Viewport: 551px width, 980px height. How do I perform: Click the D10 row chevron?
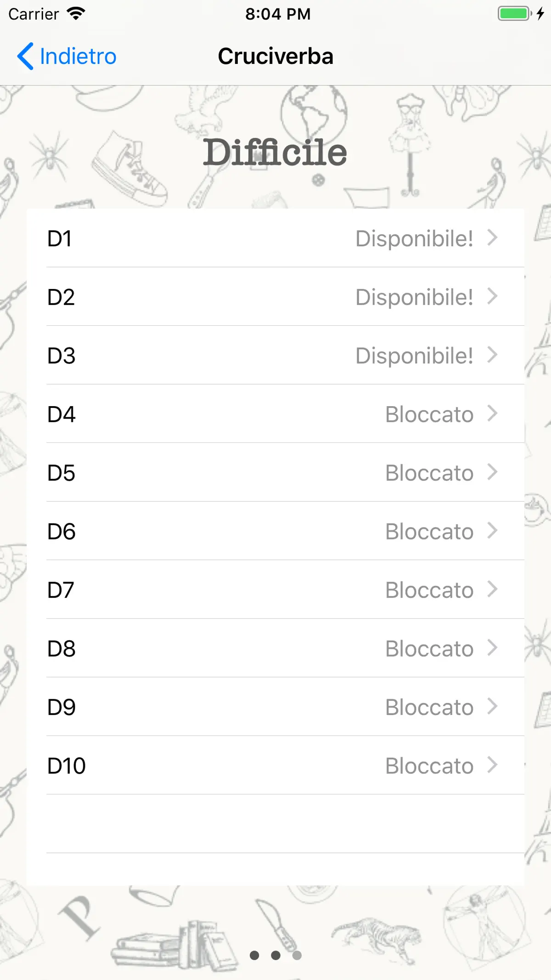click(x=492, y=765)
